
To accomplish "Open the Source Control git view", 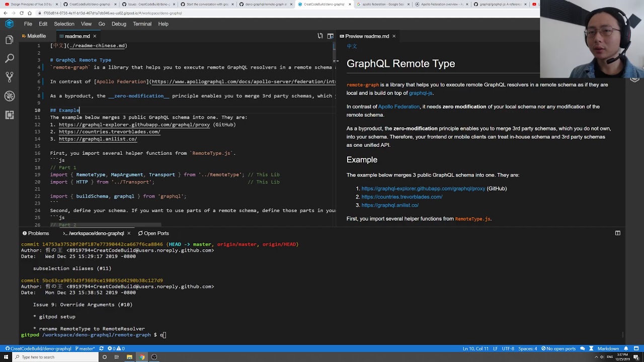I will tap(9, 77).
